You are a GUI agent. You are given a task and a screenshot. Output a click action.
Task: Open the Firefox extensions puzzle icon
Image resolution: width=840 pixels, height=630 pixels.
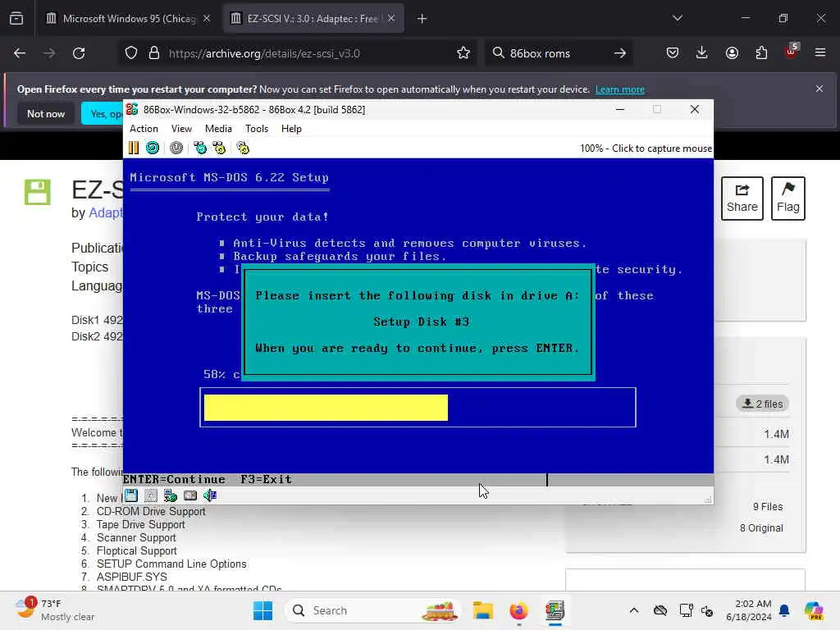[761, 53]
